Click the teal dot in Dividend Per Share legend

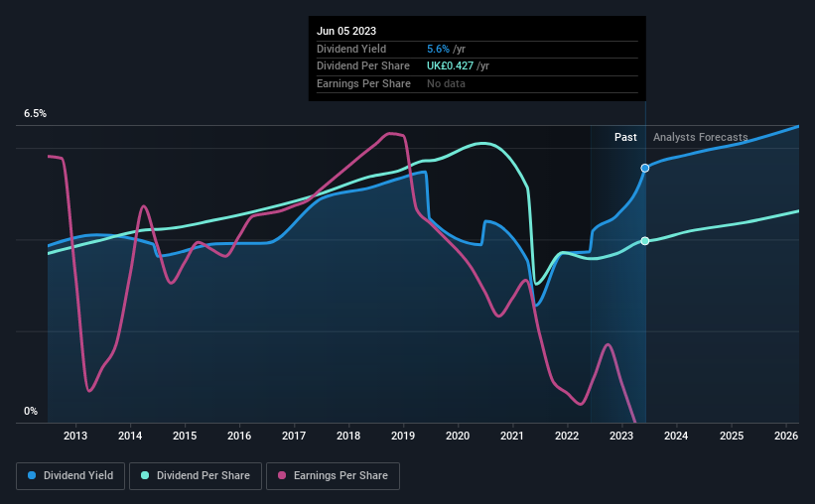point(145,475)
